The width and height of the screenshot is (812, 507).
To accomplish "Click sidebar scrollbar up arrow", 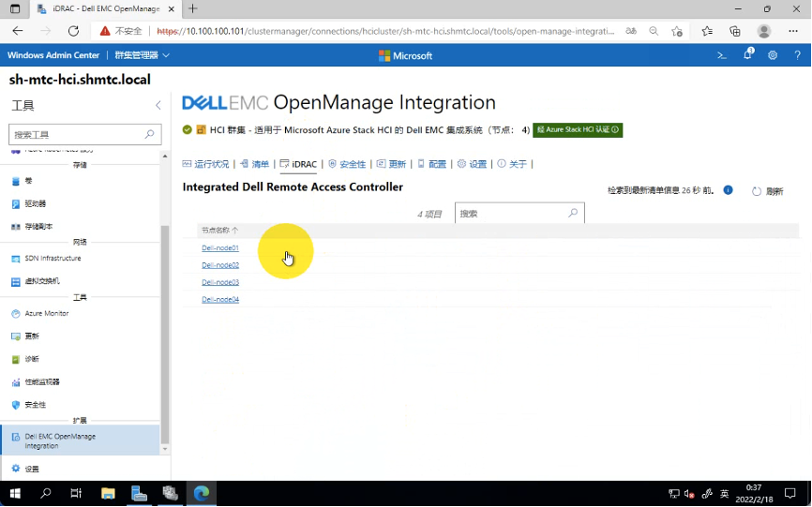I will pos(165,156).
